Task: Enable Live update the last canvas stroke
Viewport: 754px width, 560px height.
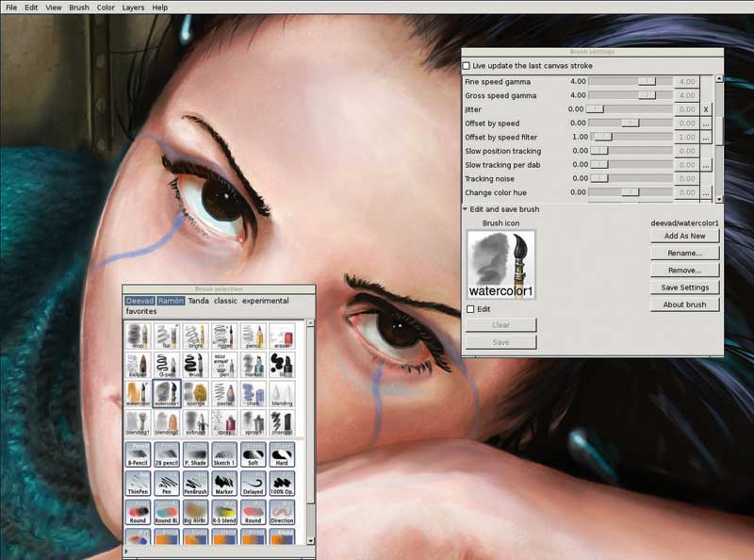Action: point(467,65)
